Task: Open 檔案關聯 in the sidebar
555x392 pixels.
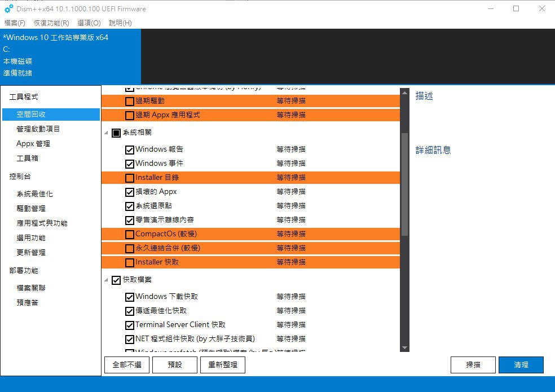Action: point(31,288)
